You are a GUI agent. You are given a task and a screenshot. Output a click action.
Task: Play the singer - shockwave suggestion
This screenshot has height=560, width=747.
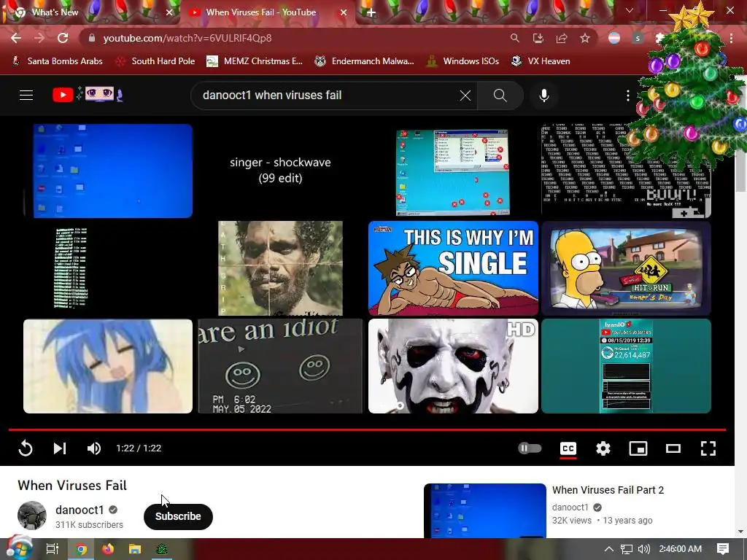(280, 170)
